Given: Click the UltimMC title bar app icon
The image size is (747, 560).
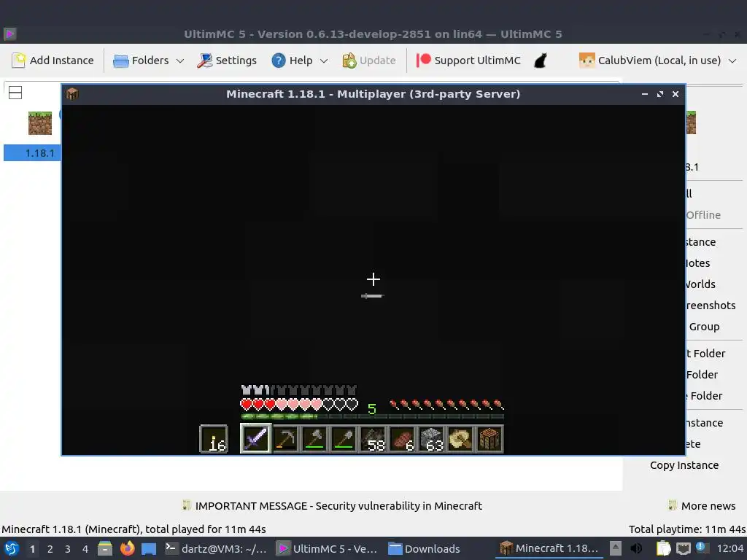Looking at the screenshot, I should (10, 34).
